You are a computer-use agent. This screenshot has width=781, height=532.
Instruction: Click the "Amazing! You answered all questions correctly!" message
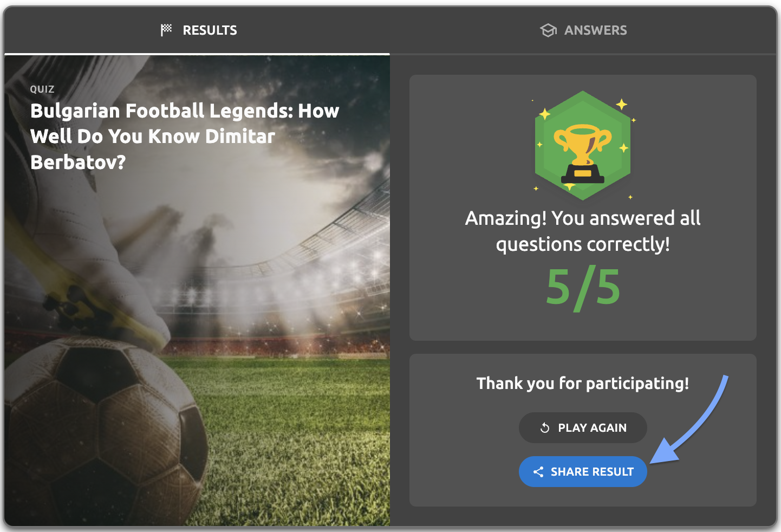[583, 231]
